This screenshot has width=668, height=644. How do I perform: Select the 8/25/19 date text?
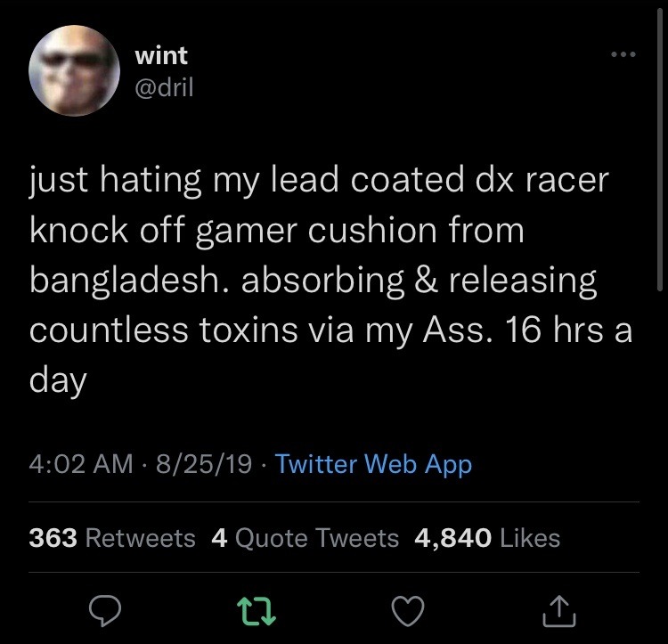point(204,464)
